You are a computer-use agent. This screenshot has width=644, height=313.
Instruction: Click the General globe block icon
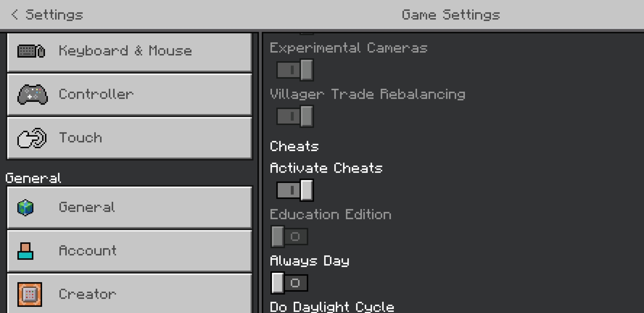click(26, 208)
